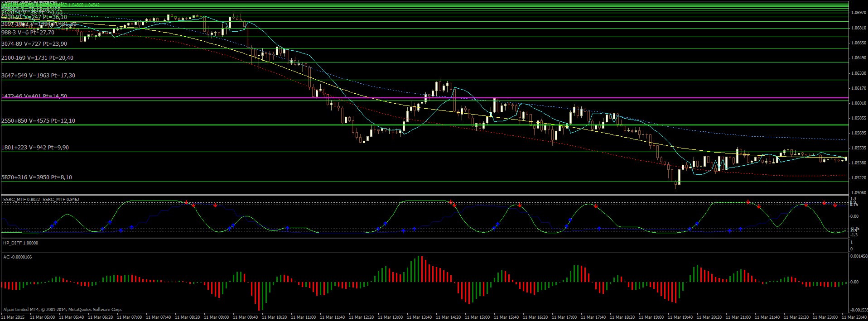Click the 1.05855 price scale label
Image resolution: width=868 pixels, height=321 pixels.
pyautogui.click(x=858, y=118)
